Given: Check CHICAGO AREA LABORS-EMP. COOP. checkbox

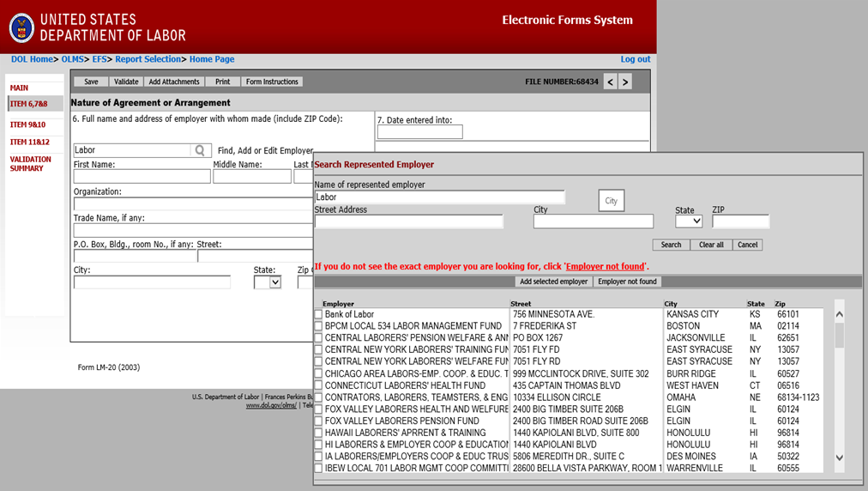Looking at the screenshot, I should 318,373.
